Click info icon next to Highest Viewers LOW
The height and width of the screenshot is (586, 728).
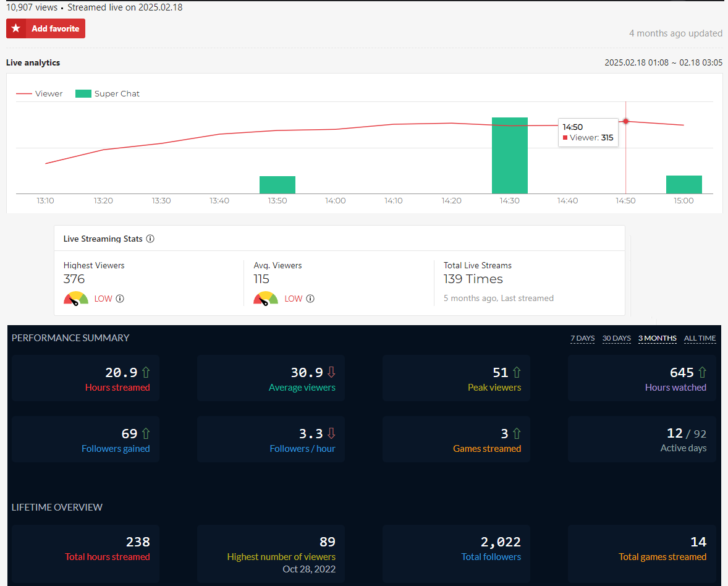pyautogui.click(x=120, y=299)
